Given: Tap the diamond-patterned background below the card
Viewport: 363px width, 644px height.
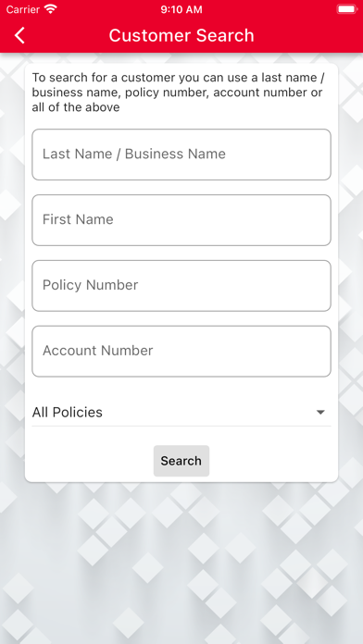Looking at the screenshot, I should 181,563.
